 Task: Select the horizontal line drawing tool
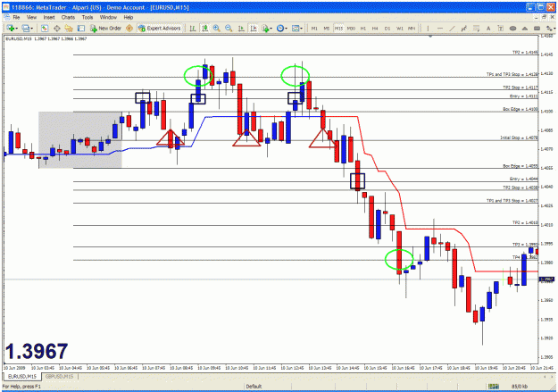(x=440, y=28)
